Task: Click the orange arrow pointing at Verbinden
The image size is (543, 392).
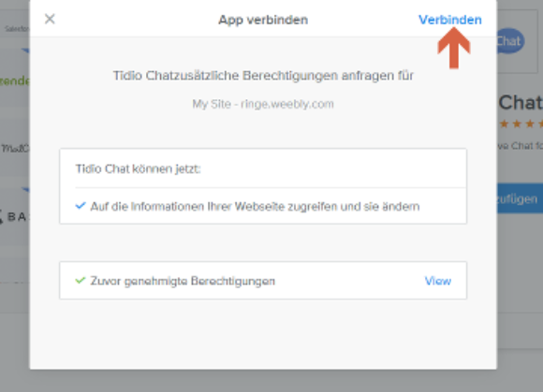Action: tap(454, 48)
